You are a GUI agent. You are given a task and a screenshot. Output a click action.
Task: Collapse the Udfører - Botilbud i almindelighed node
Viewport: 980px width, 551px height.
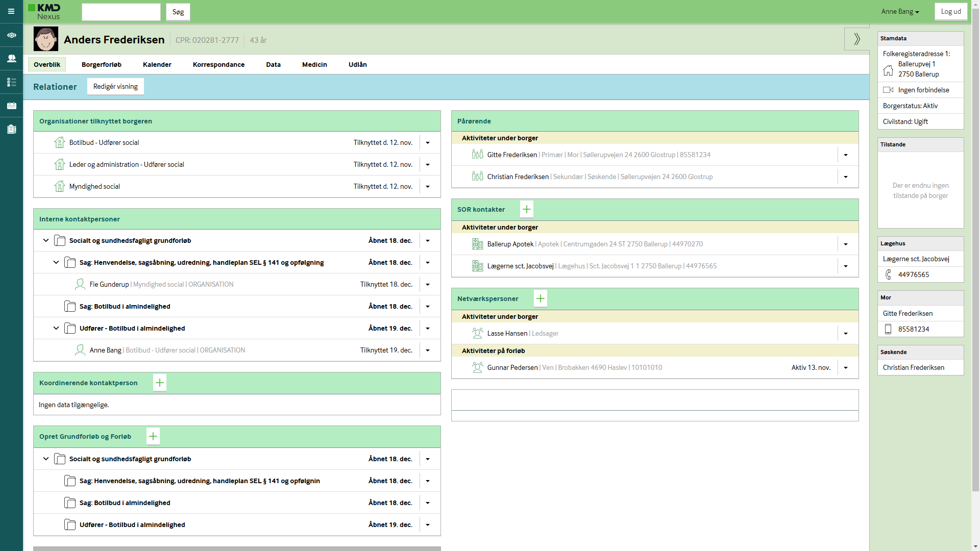pos(56,328)
